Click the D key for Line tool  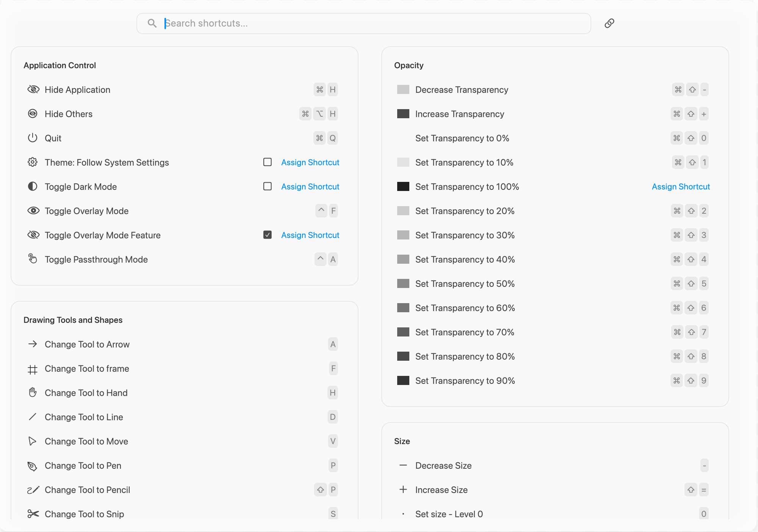tap(333, 417)
